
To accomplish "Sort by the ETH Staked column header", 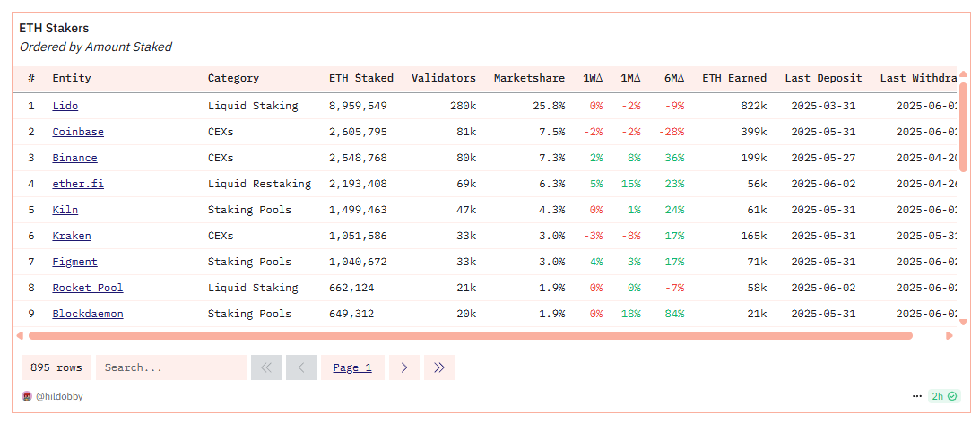I will tap(361, 78).
